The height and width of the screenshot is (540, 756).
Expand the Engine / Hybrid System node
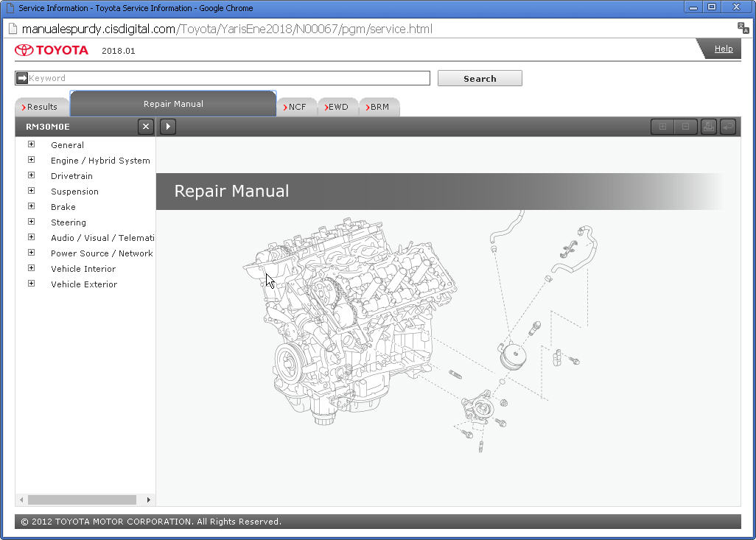coord(32,160)
